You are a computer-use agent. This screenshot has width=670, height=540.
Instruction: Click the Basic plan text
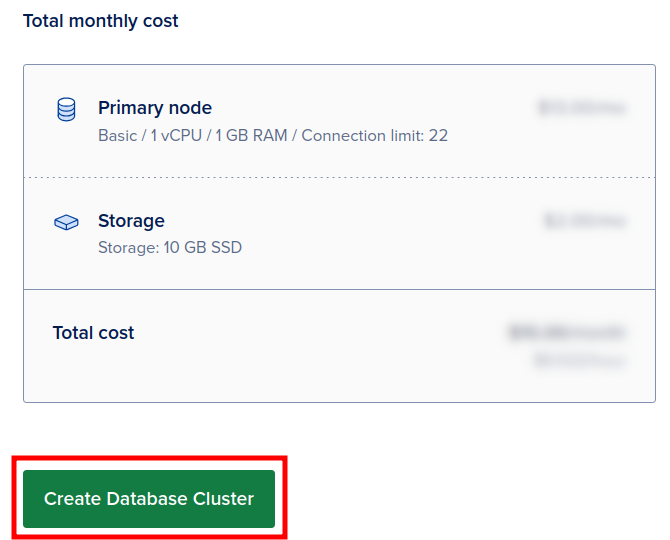pos(117,135)
